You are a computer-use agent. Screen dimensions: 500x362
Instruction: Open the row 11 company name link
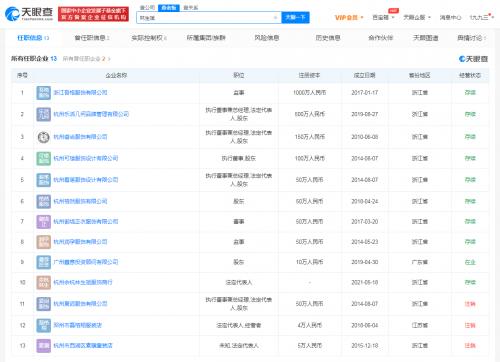(80, 304)
